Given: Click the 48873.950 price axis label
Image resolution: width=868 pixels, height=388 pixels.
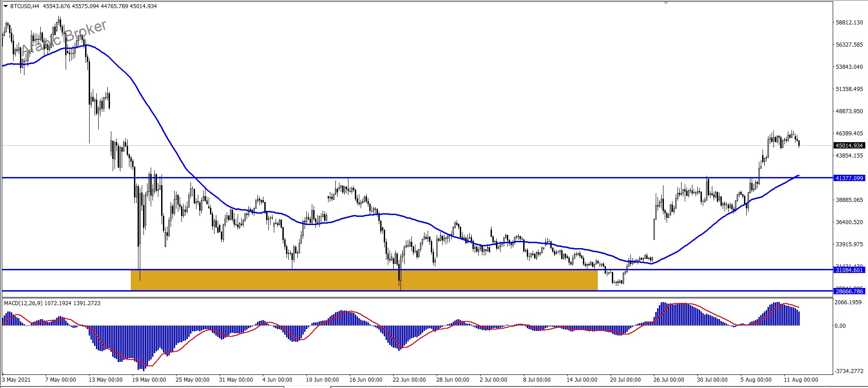Looking at the screenshot, I should pos(849,111).
